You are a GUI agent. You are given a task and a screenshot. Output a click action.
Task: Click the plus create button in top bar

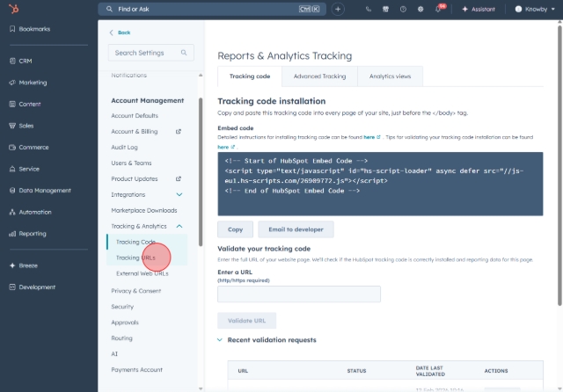[x=338, y=9]
